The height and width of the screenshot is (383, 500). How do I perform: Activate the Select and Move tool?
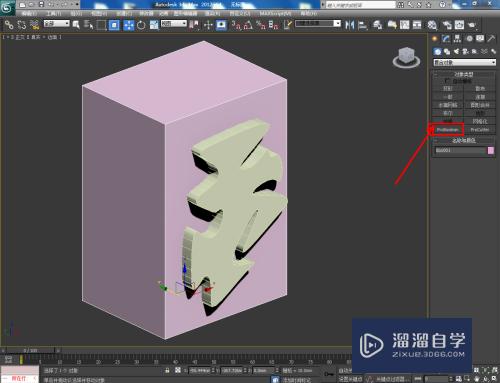(129, 25)
